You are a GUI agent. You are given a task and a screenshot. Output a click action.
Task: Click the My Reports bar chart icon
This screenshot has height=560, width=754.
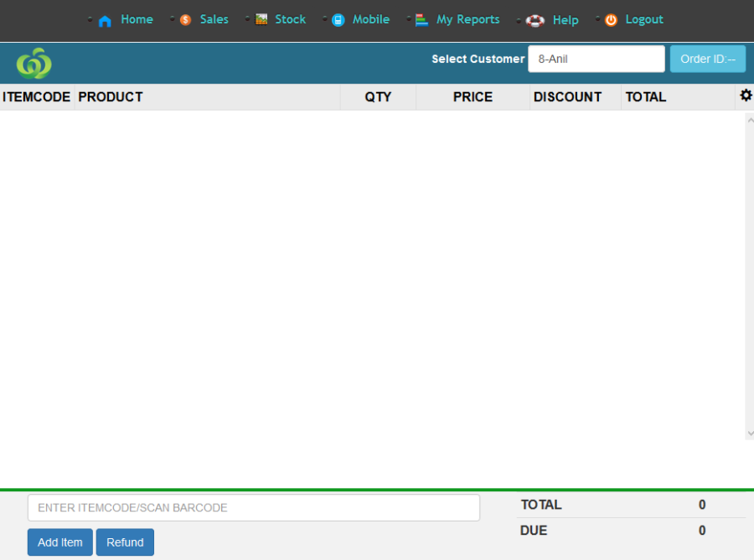point(421,19)
